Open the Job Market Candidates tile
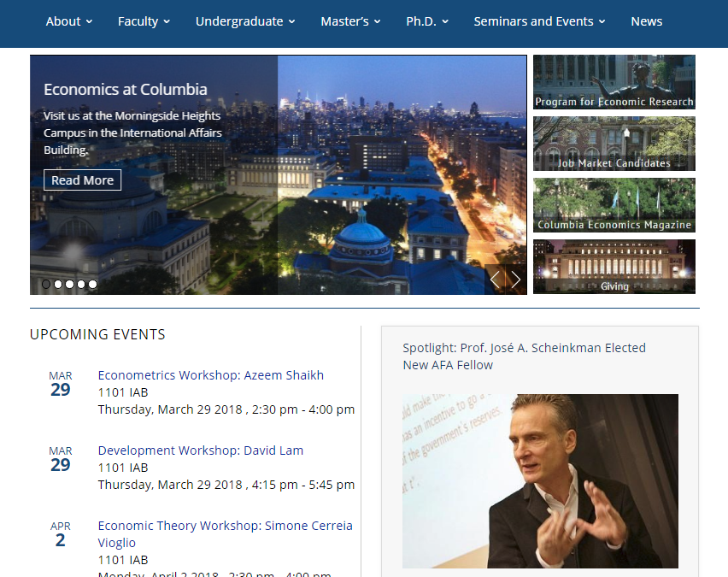This screenshot has height=577, width=728. pos(614,144)
